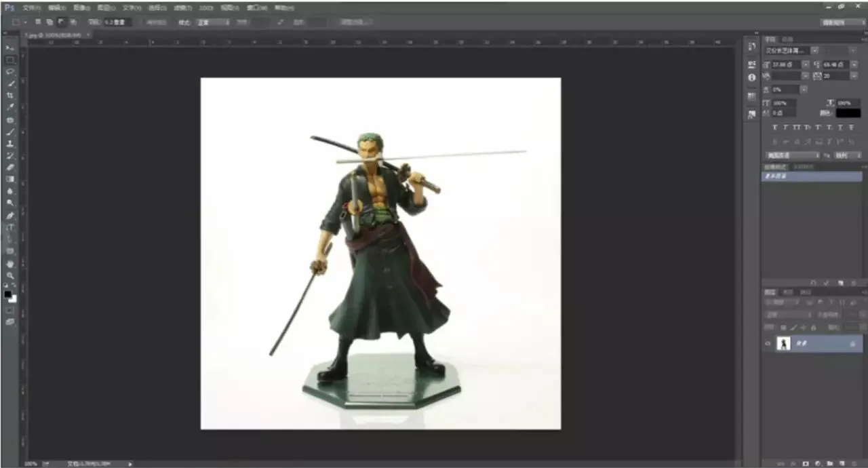Select the Crop tool
868x468 pixels.
pyautogui.click(x=10, y=95)
